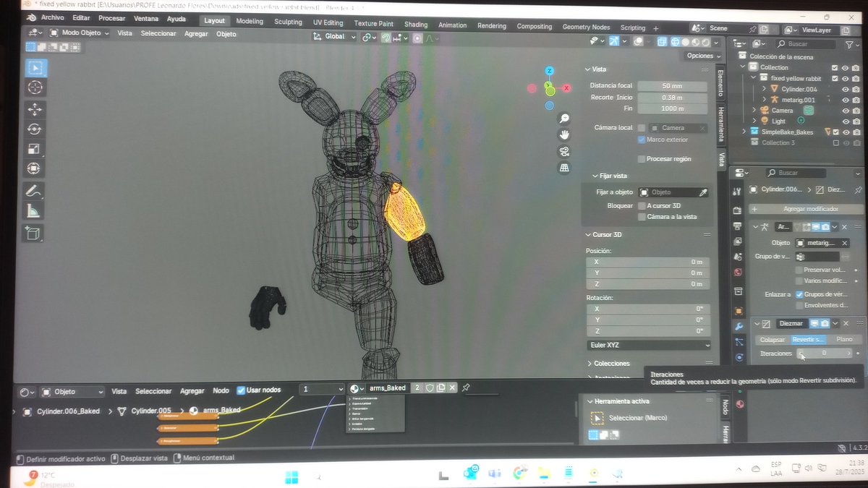Viewport: 868px width, 488px height.
Task: Enable the snapping magnet icon
Action: coord(386,37)
